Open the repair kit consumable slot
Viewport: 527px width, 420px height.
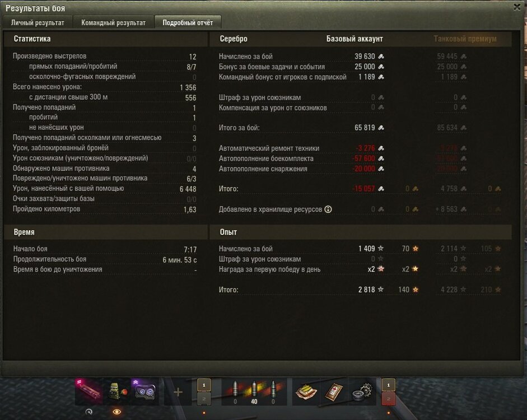pyautogui.click(x=362, y=392)
